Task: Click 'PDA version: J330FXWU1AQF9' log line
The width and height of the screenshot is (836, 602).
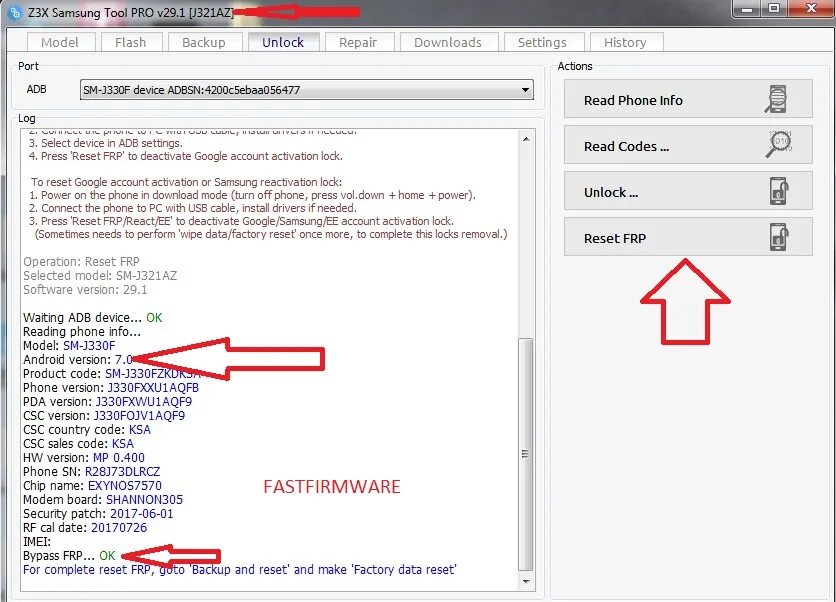Action: [x=107, y=402]
